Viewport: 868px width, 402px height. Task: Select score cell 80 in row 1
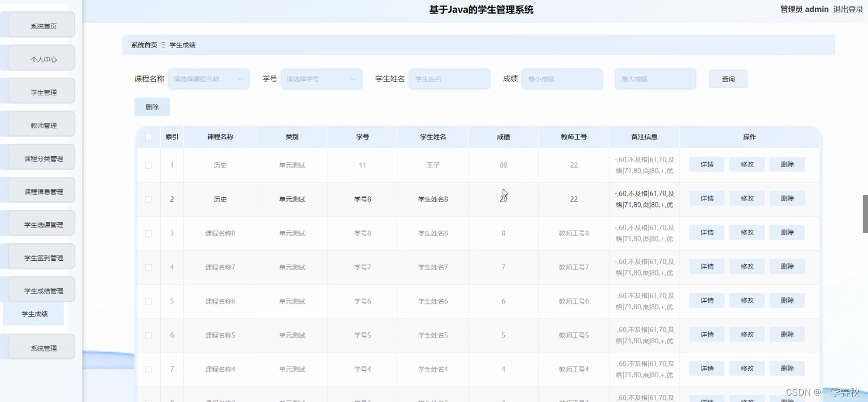pos(503,165)
